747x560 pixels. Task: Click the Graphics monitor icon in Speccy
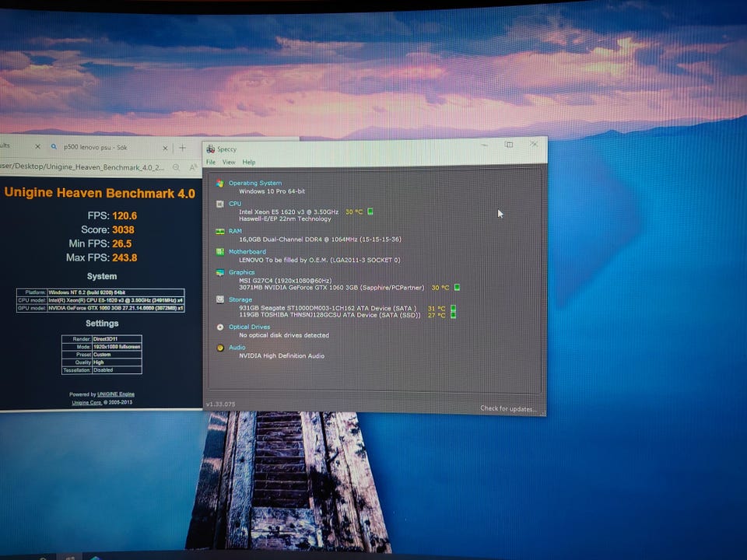(x=219, y=273)
